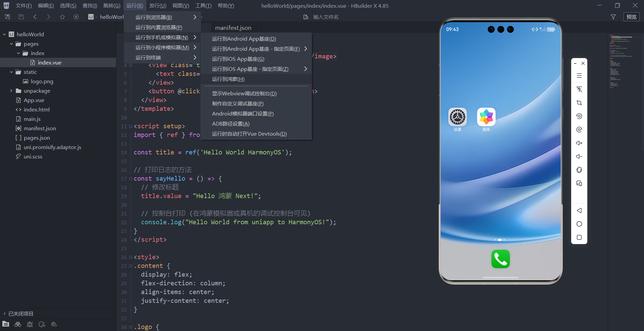
Task: Open the 工具(T) menu
Action: tap(203, 6)
